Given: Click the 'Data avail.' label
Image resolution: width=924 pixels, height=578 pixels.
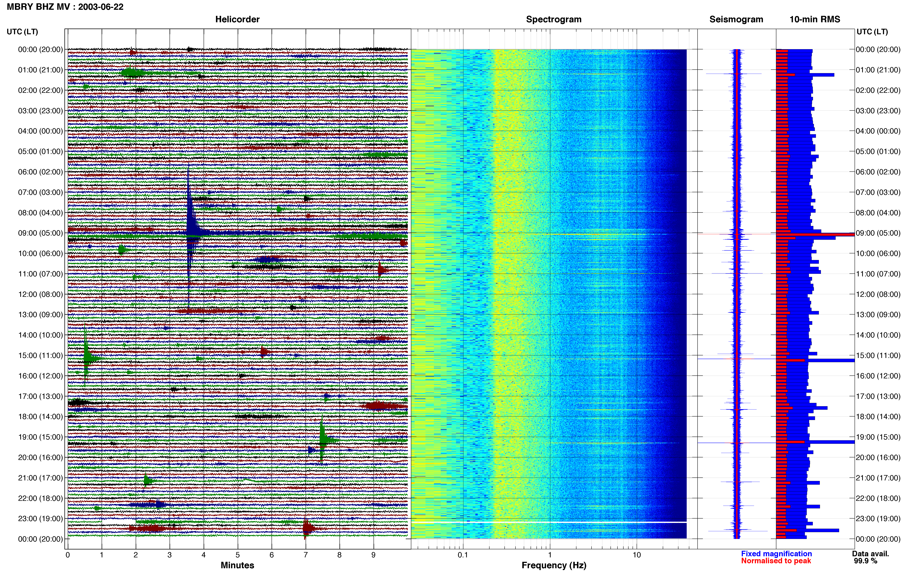Looking at the screenshot, I should click(x=870, y=554).
